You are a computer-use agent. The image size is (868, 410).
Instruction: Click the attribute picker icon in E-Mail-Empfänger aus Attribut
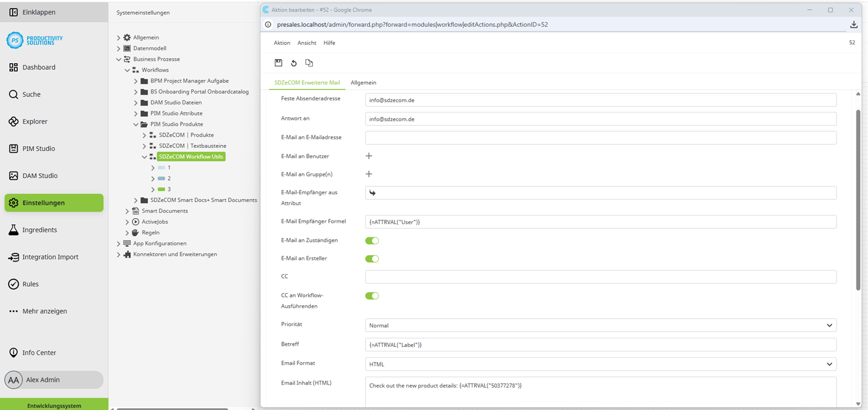[373, 193]
